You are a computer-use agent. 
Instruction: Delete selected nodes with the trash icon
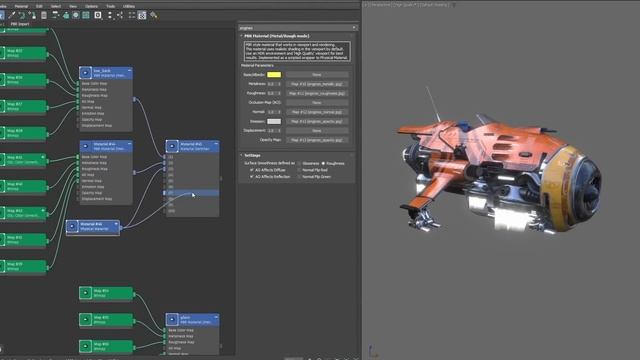(44, 16)
